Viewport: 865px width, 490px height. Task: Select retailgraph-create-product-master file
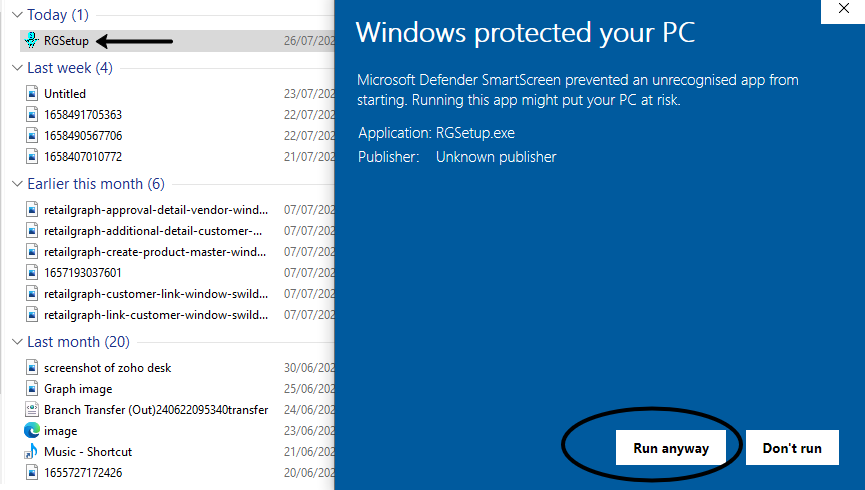click(178, 252)
